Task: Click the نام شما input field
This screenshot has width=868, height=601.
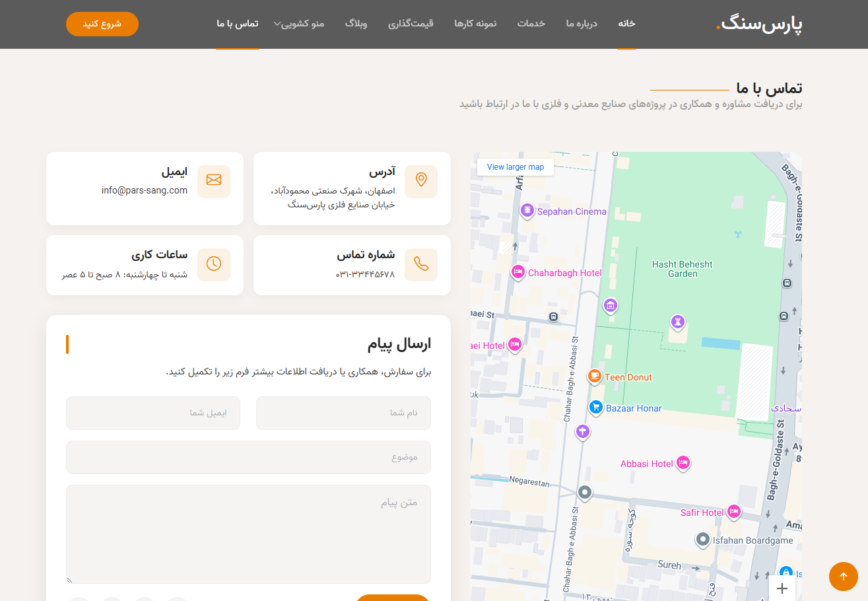Action: 343,413
